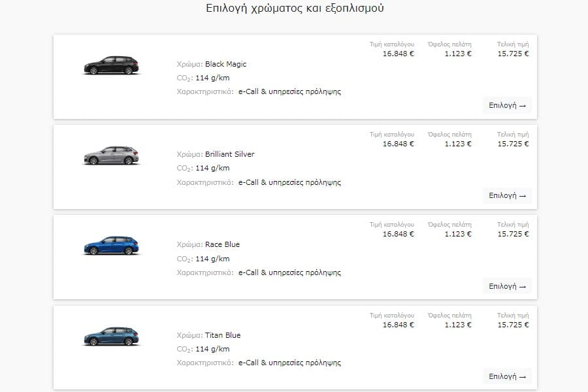Click the Επιλογή χρώματος και εξοπλισμού heading
The width and height of the screenshot is (588, 392).
point(295,8)
